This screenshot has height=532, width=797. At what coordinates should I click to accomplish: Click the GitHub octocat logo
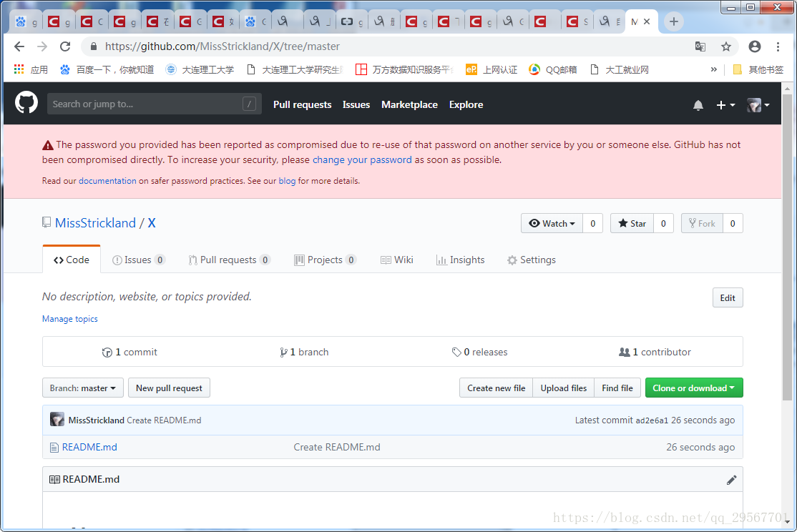click(26, 103)
